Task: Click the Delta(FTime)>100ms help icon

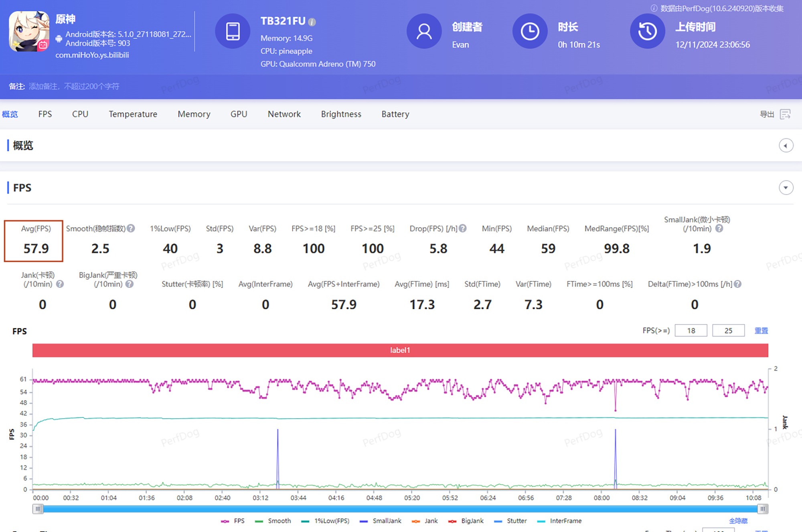Action: 737,284
